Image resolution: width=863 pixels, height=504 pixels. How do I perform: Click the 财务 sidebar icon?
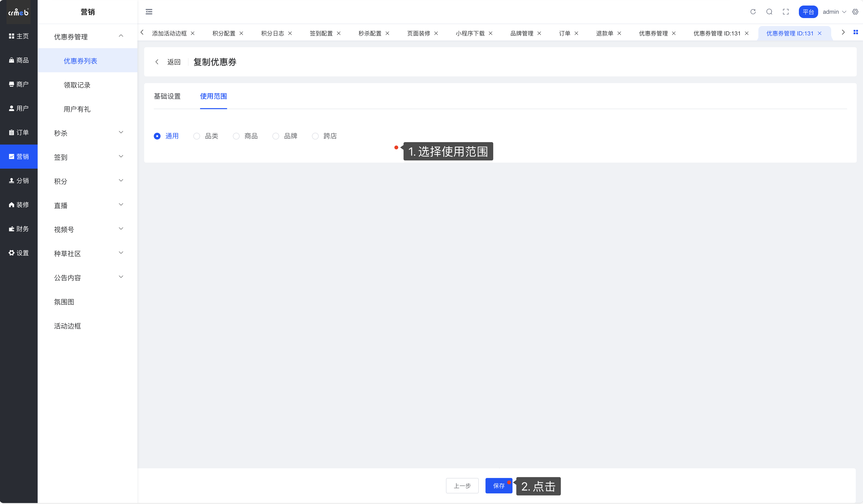pos(19,229)
